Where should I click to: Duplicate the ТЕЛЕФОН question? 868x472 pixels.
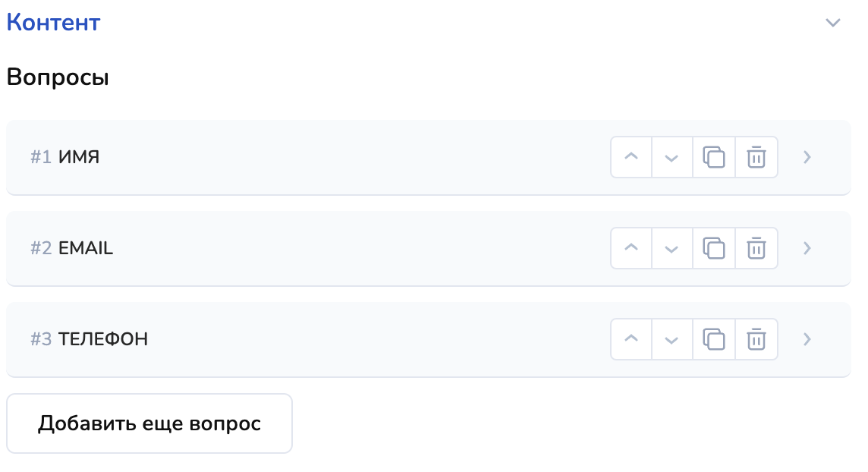tap(714, 339)
